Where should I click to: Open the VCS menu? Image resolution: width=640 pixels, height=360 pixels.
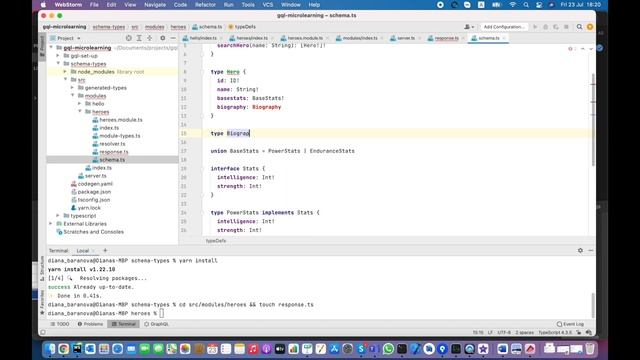[x=267, y=5]
